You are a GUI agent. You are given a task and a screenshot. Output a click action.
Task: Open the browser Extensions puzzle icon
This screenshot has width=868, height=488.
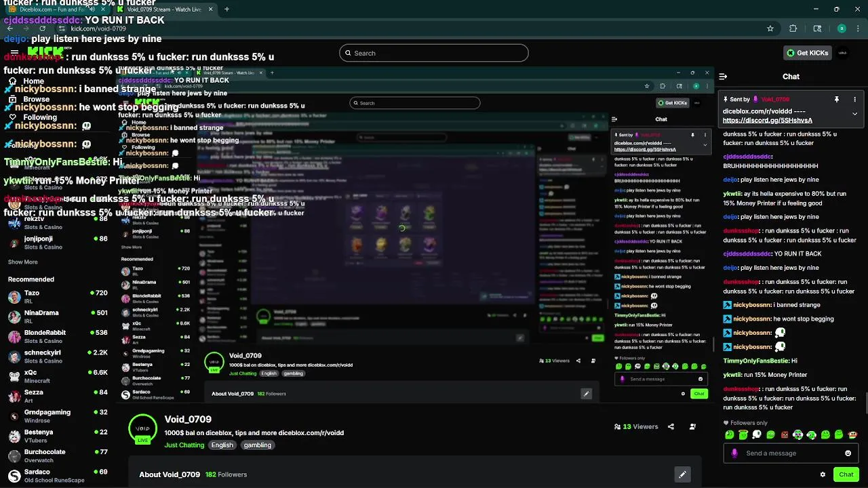click(x=793, y=28)
